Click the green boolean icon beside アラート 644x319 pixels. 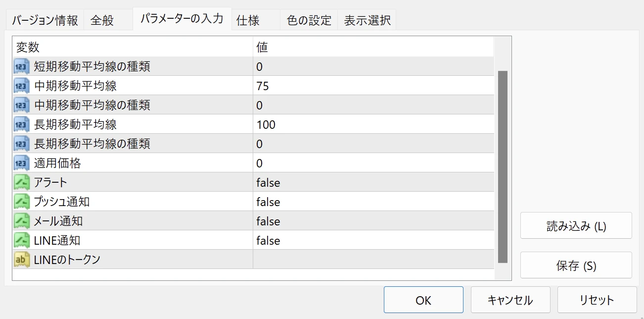pyautogui.click(x=22, y=182)
